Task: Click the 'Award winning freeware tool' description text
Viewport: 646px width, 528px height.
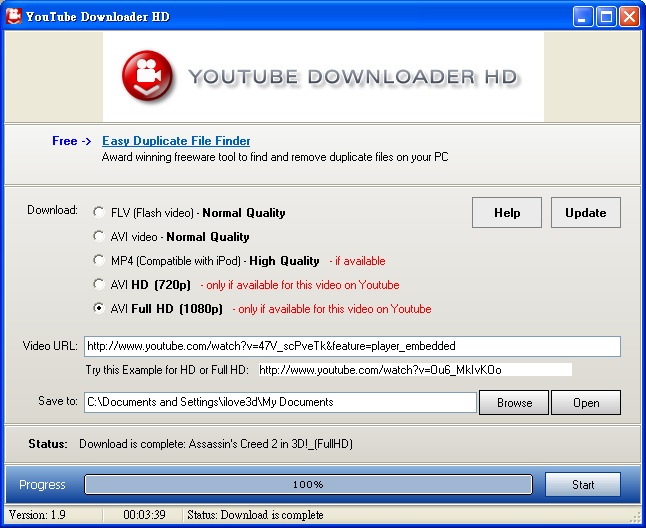Action: (275, 157)
